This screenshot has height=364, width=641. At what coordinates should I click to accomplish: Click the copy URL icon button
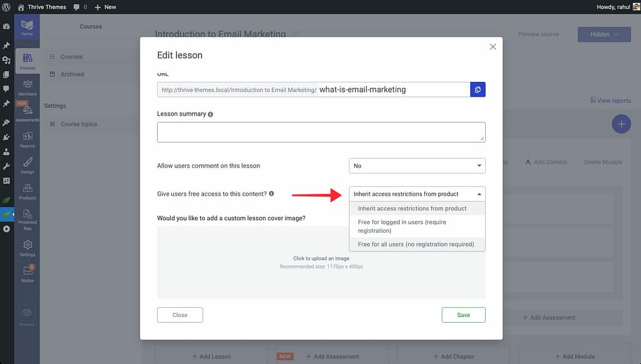coord(478,89)
